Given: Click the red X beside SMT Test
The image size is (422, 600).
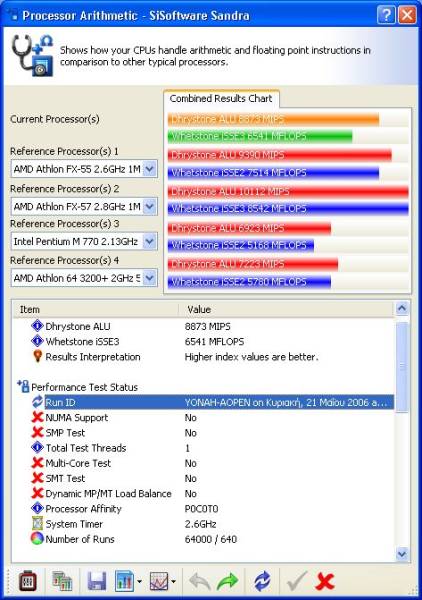Looking at the screenshot, I should (37, 478).
